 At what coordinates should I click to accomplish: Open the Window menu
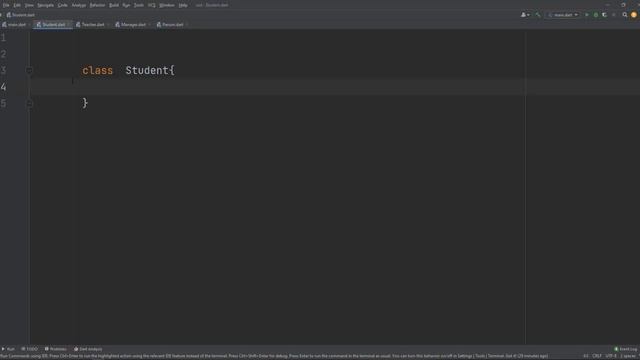click(x=167, y=5)
